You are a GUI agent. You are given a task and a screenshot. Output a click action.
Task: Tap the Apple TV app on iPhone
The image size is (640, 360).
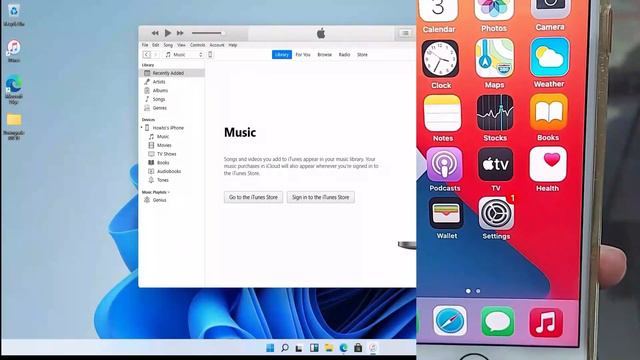496,164
